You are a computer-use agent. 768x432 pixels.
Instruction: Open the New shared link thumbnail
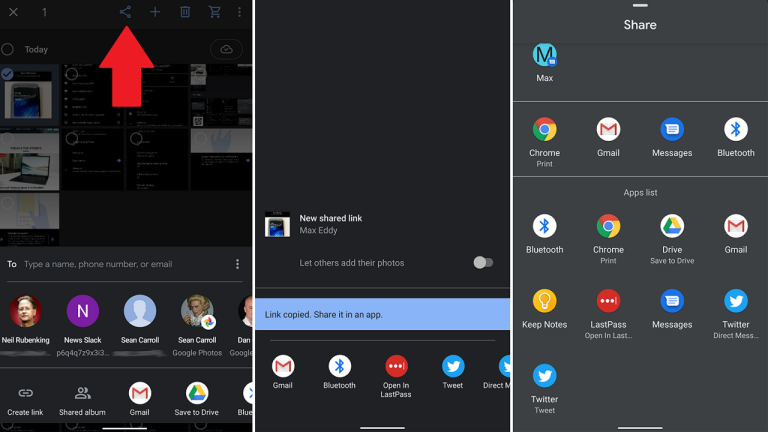click(277, 224)
